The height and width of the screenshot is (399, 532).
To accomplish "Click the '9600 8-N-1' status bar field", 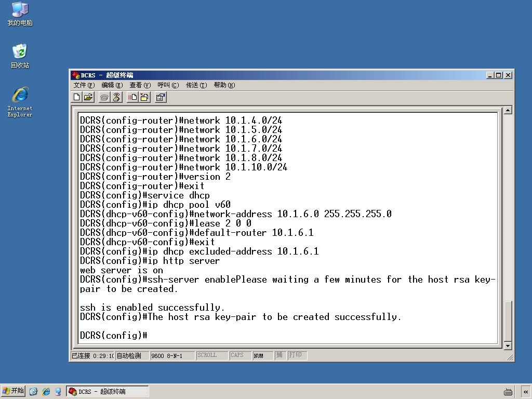I will pyautogui.click(x=172, y=355).
